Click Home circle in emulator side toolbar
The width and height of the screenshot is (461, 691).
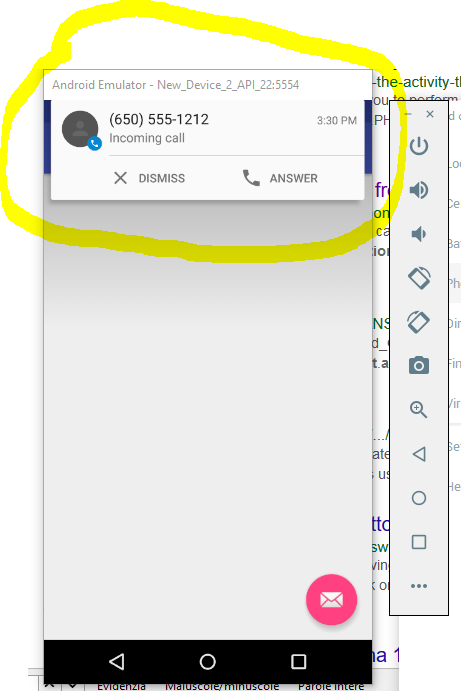(419, 498)
